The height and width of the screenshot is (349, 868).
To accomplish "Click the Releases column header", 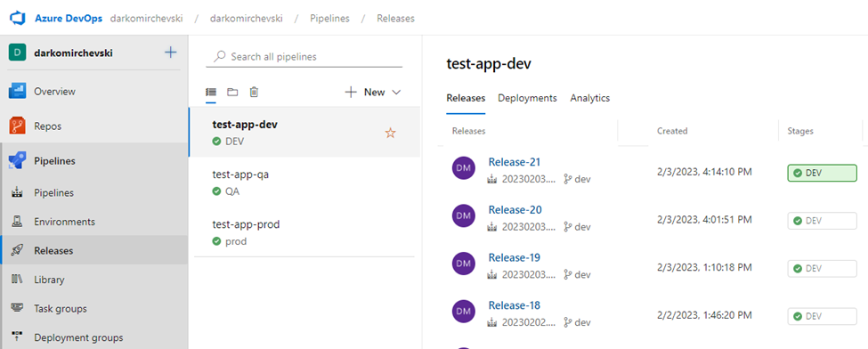I will point(469,131).
